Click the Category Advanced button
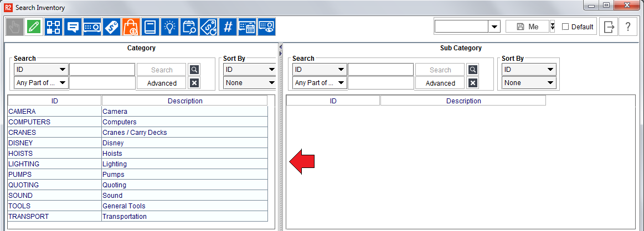Viewport: 644px width, 231px height. 162,83
